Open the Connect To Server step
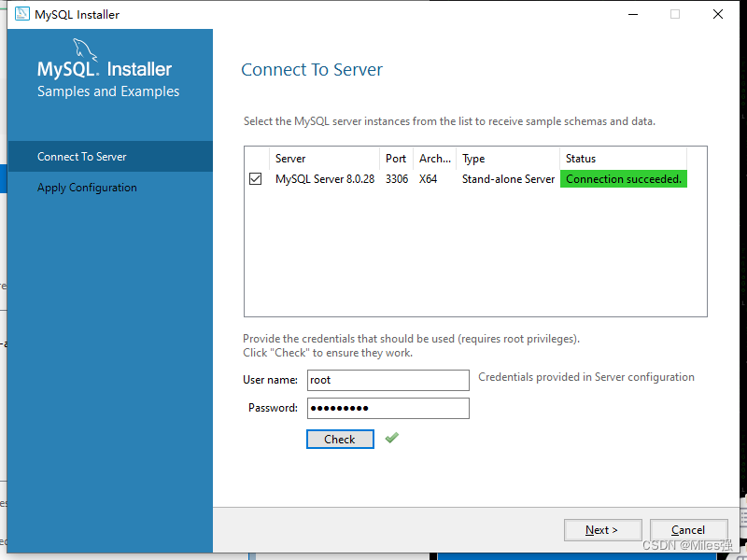This screenshot has width=747, height=560. pos(110,156)
